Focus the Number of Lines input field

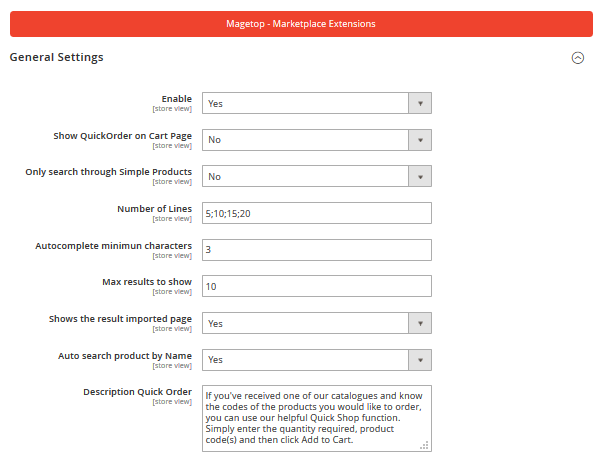coord(316,213)
